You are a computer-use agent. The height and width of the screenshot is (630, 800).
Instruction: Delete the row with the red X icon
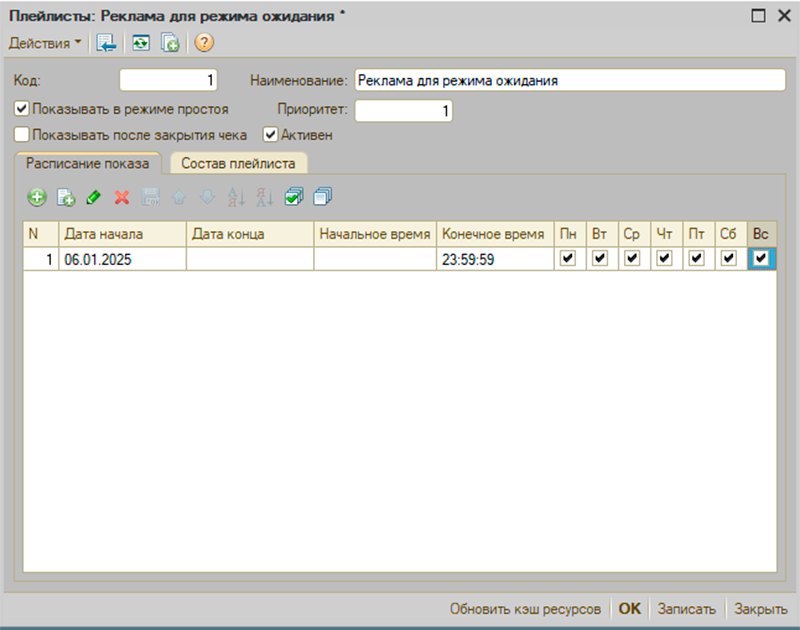[x=122, y=197]
